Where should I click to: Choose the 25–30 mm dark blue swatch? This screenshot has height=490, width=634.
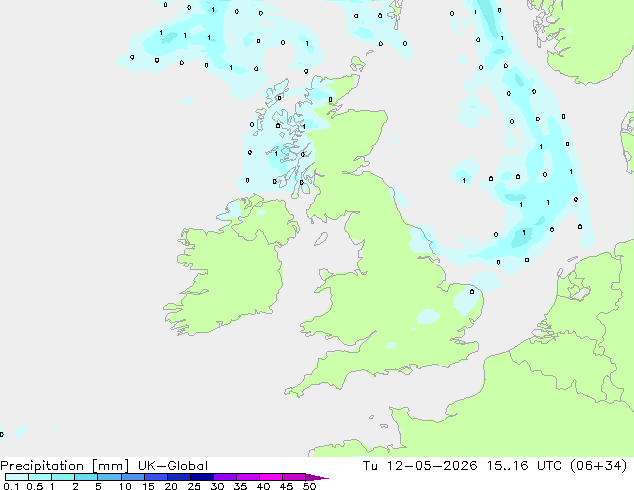[x=202, y=477]
